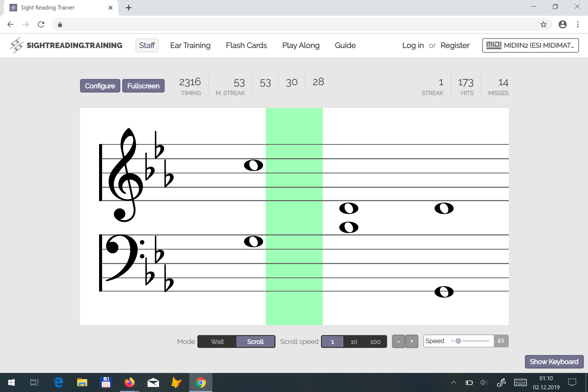Increase scroll speed with the plus button
Viewport: 588px width, 392px height.
412,341
